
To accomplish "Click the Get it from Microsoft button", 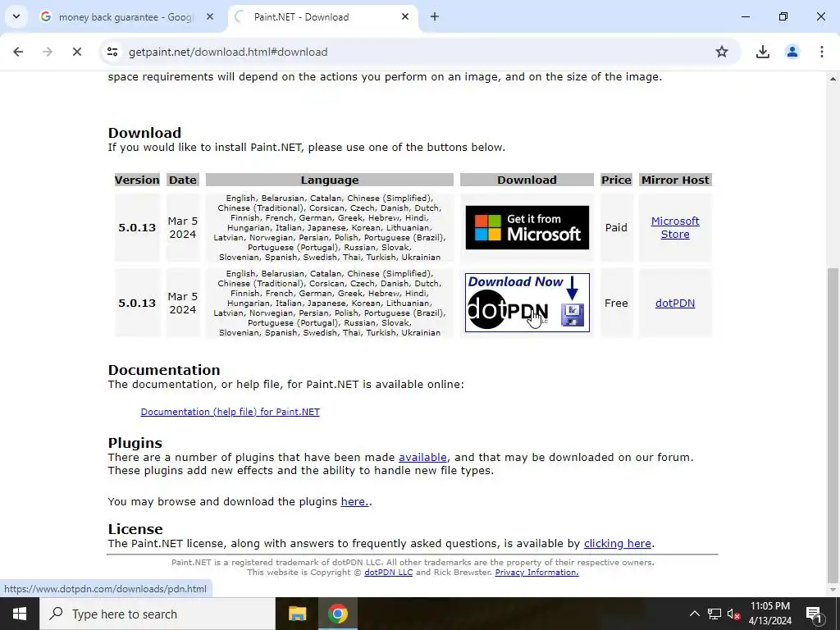I will coord(527,227).
